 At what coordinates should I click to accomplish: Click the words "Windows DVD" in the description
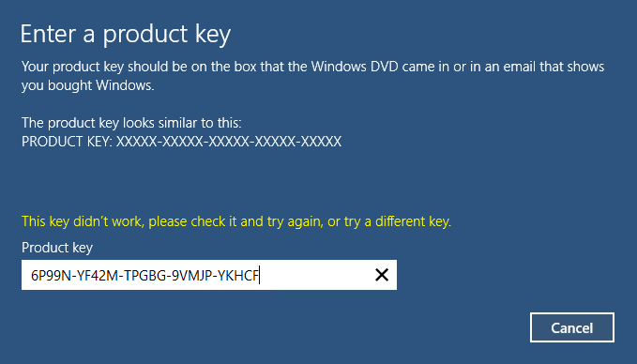(355, 67)
